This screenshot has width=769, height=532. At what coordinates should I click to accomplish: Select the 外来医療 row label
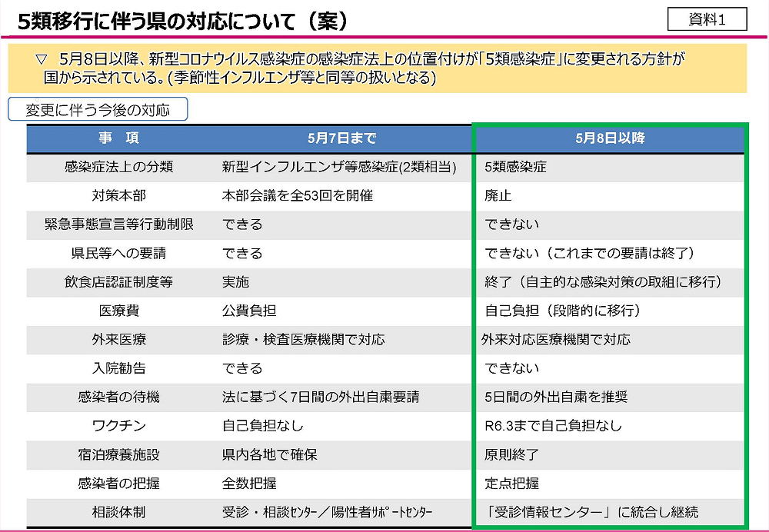119,340
